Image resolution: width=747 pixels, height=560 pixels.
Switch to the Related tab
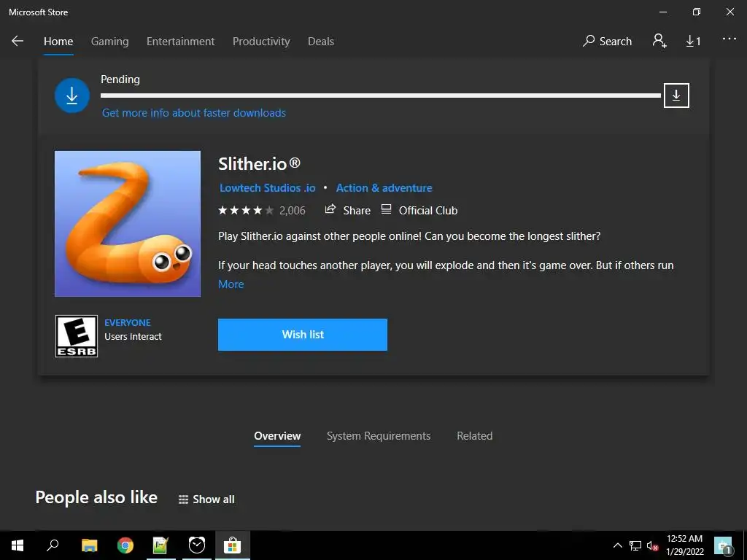(474, 436)
